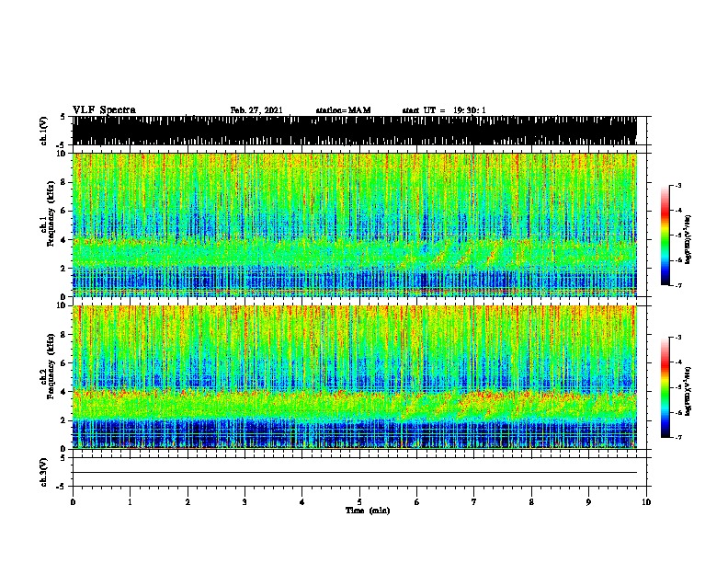
Task: Click the time axis tick label "2"
Action: coord(188,502)
